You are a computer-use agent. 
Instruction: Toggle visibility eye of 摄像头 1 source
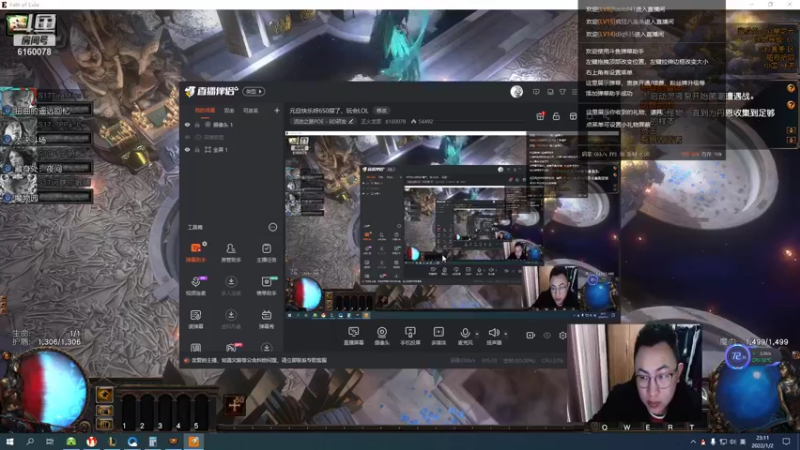[x=187, y=124]
